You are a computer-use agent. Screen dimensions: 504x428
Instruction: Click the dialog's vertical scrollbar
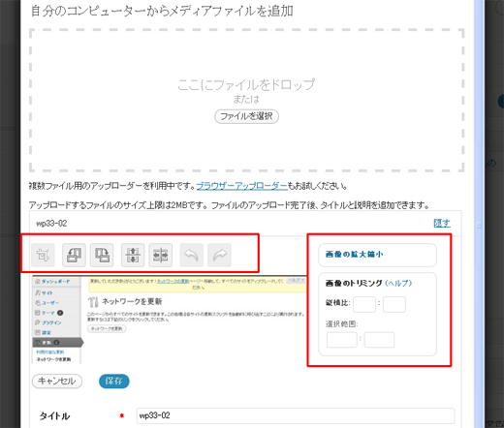click(x=479, y=214)
